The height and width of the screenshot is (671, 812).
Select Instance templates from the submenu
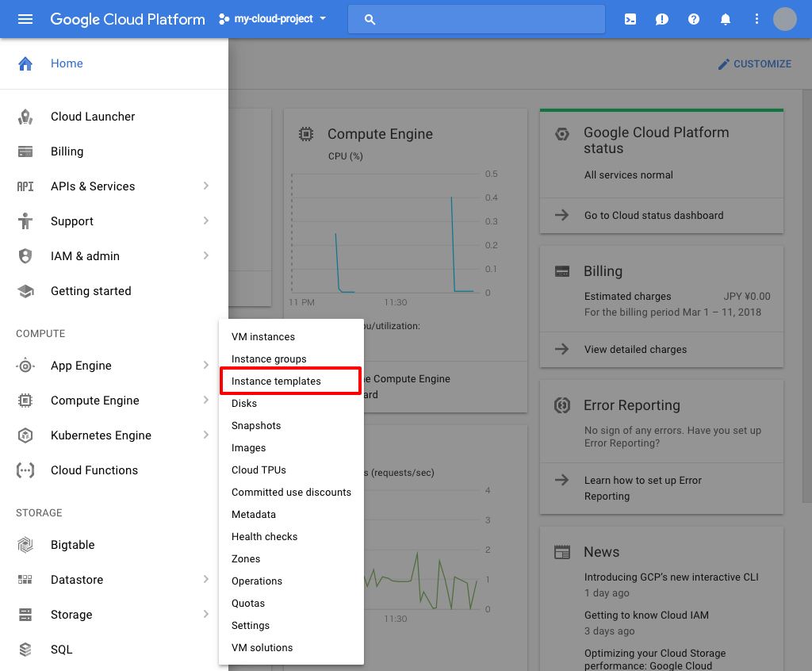pyautogui.click(x=291, y=382)
